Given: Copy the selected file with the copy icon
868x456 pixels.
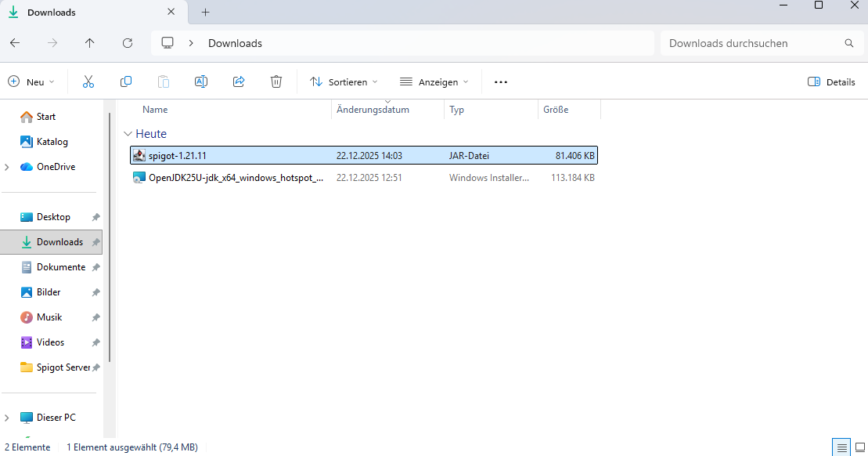Looking at the screenshot, I should 126,81.
